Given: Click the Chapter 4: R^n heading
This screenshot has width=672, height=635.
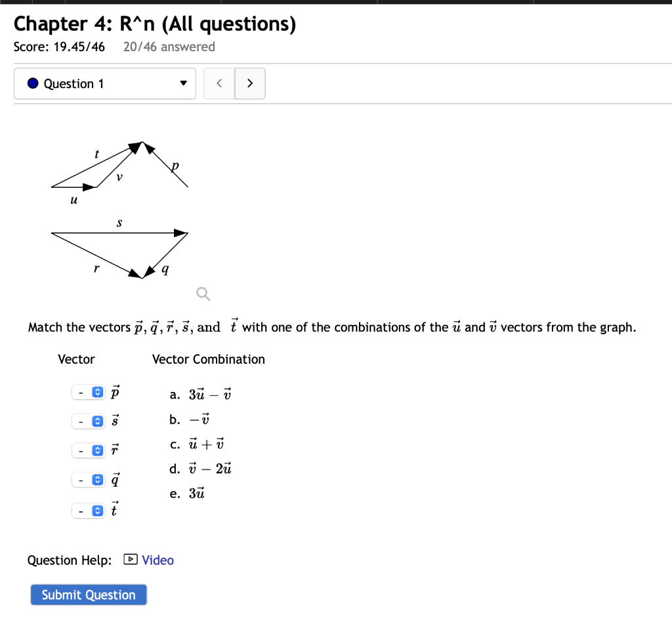Looking at the screenshot, I should 155,24.
